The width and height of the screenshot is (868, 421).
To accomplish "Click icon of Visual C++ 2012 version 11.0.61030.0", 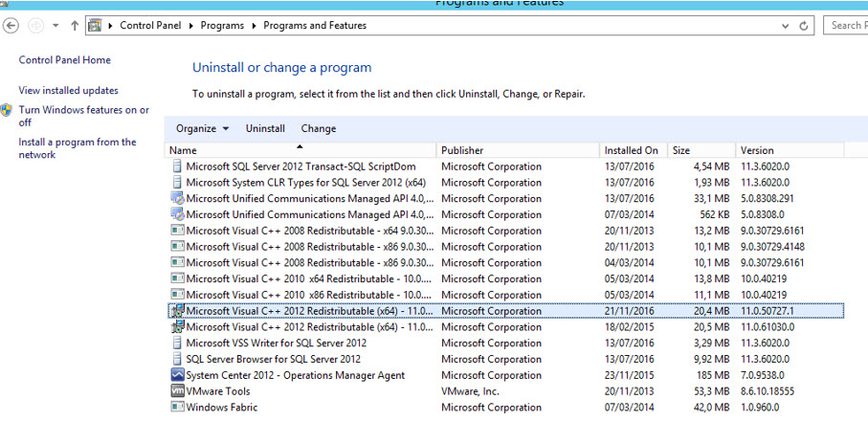I will click(x=177, y=326).
